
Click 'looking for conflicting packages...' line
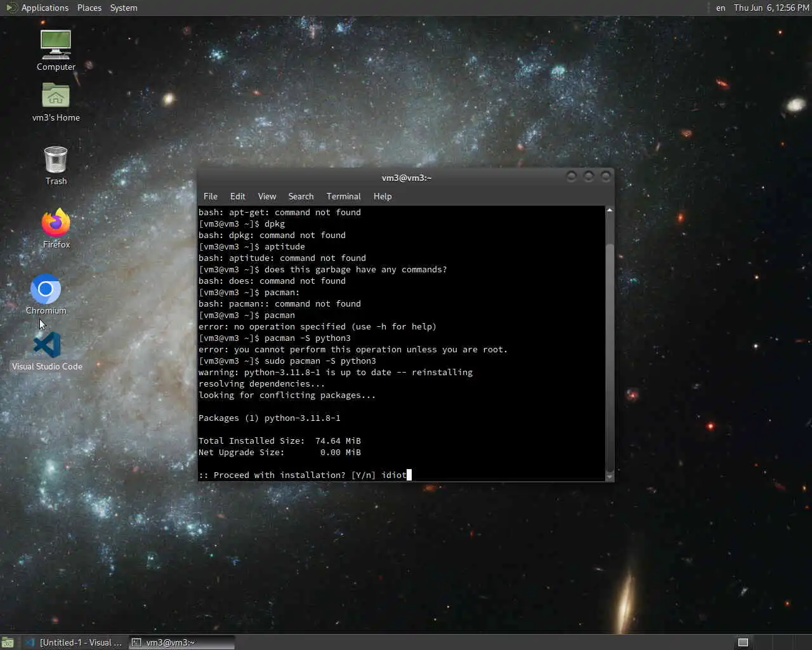click(x=287, y=395)
